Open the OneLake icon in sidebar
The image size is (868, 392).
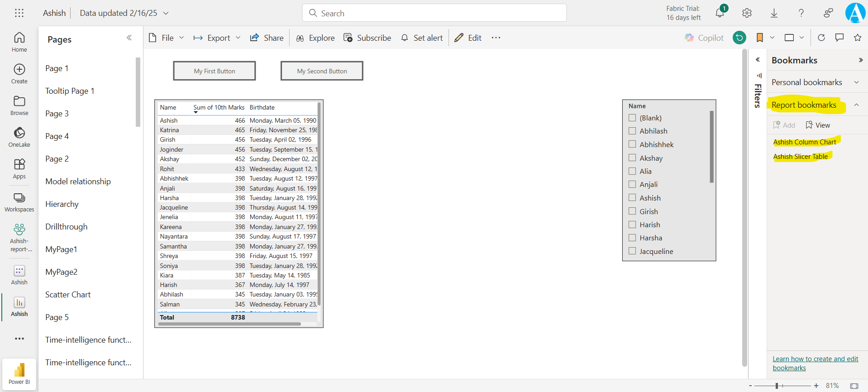click(x=19, y=137)
